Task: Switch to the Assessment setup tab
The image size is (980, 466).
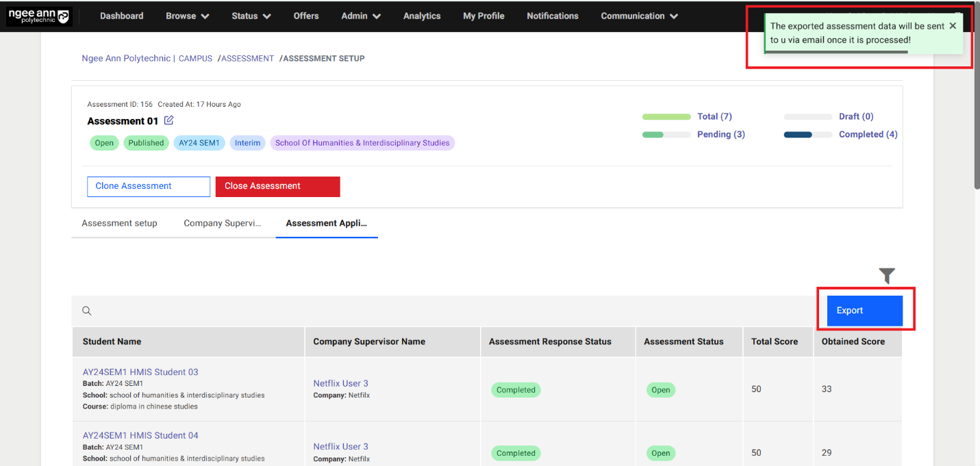Action: point(119,223)
